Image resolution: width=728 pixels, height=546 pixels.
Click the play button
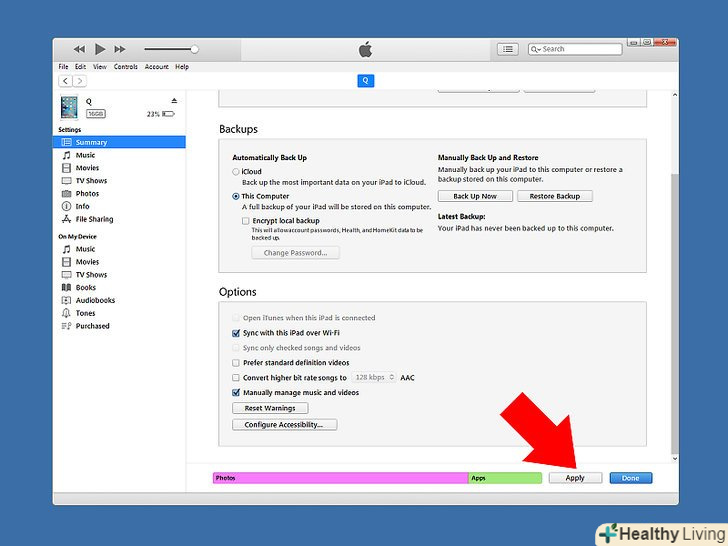[x=100, y=49]
